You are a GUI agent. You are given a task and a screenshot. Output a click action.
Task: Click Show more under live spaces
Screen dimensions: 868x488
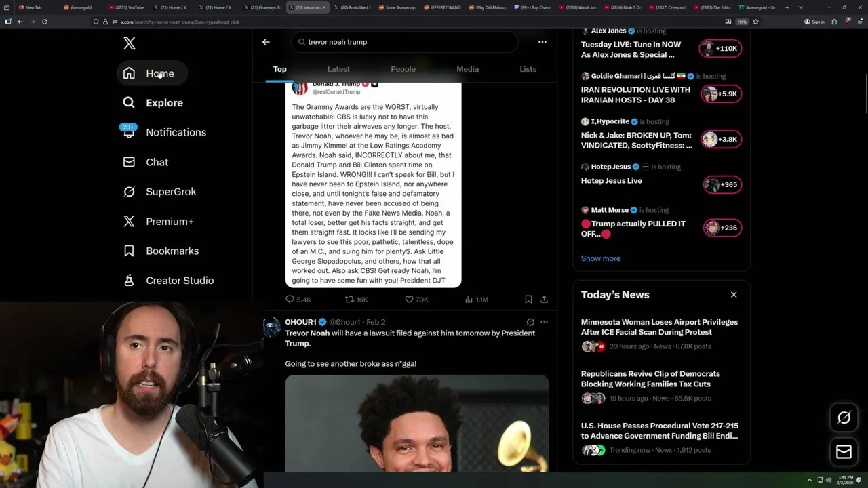pyautogui.click(x=601, y=258)
